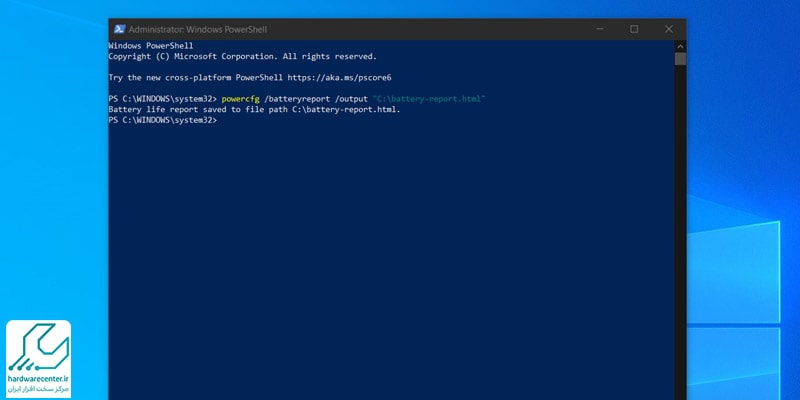
Task: Click the Administrator: Windows PowerShell title text
Action: [x=197, y=30]
